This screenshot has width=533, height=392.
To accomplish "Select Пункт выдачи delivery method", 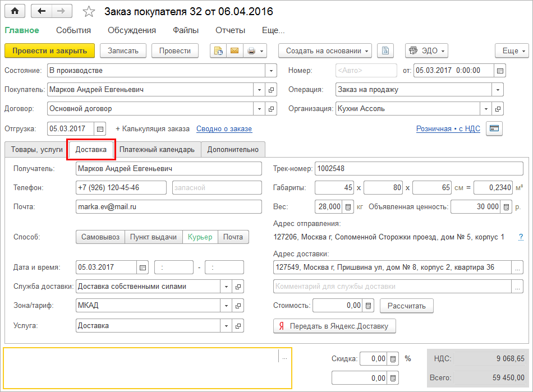I will tap(153, 237).
